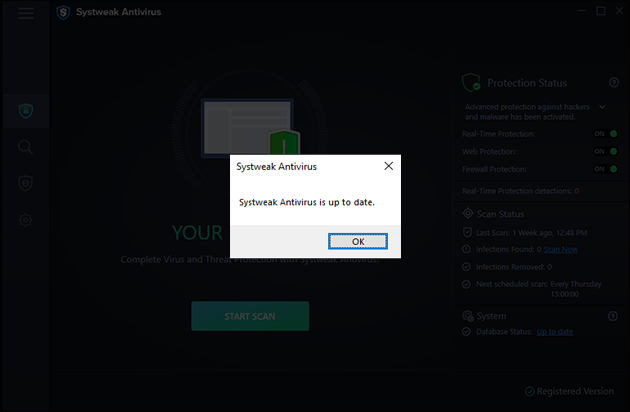Click the check icon beside Infections Removed
630x412 pixels.
(x=466, y=266)
